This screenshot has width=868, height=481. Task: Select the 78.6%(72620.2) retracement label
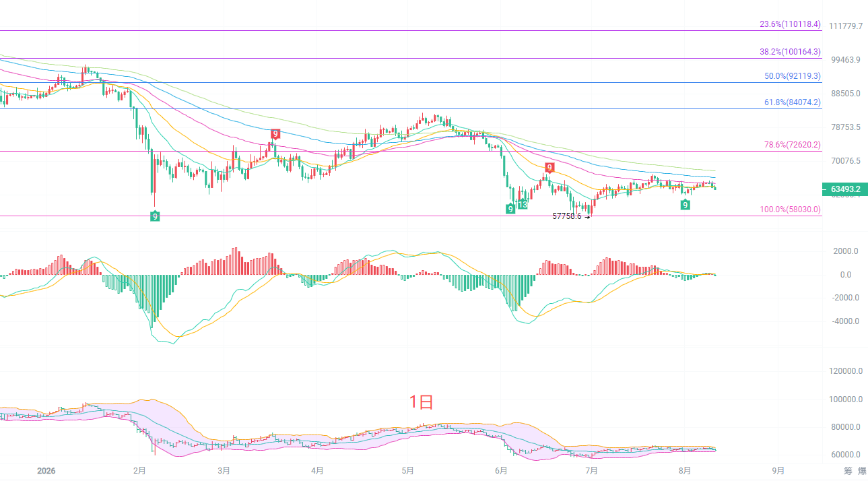pyautogui.click(x=793, y=145)
